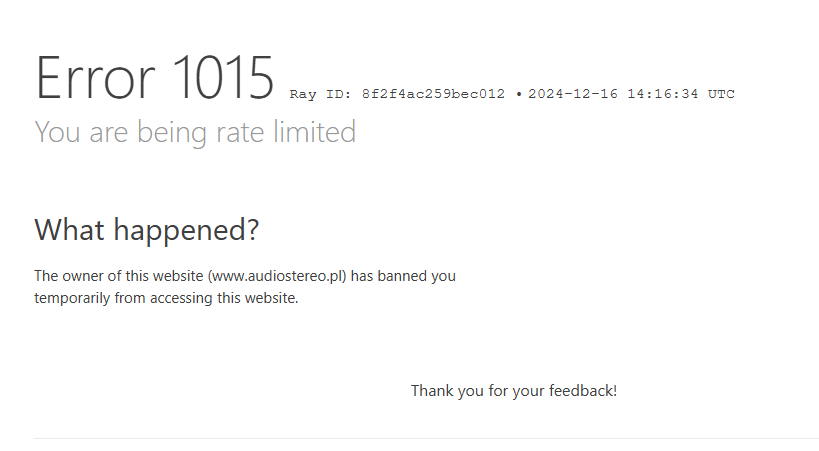Click the number 1015 in the heading
Image resolution: width=819 pixels, height=451 pixels.
223,78
